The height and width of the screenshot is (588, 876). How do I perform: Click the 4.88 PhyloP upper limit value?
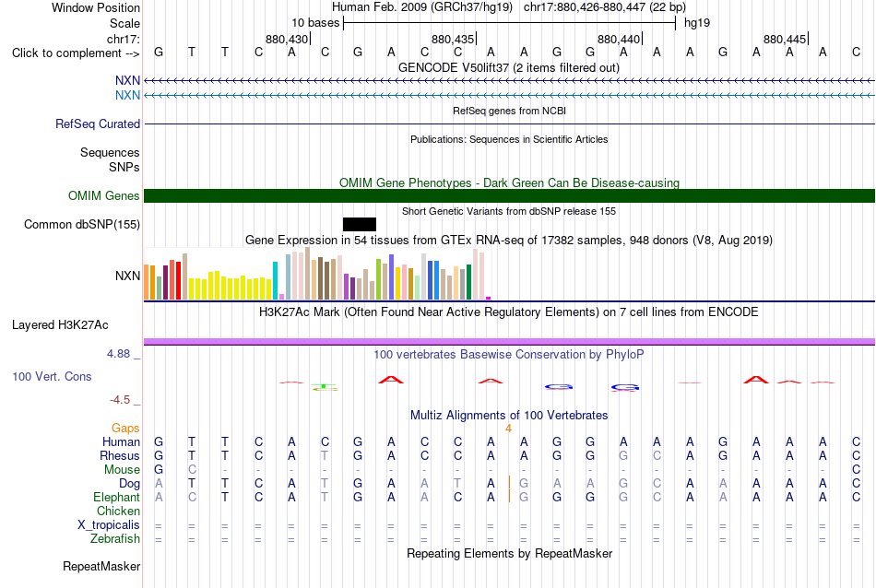[118, 354]
